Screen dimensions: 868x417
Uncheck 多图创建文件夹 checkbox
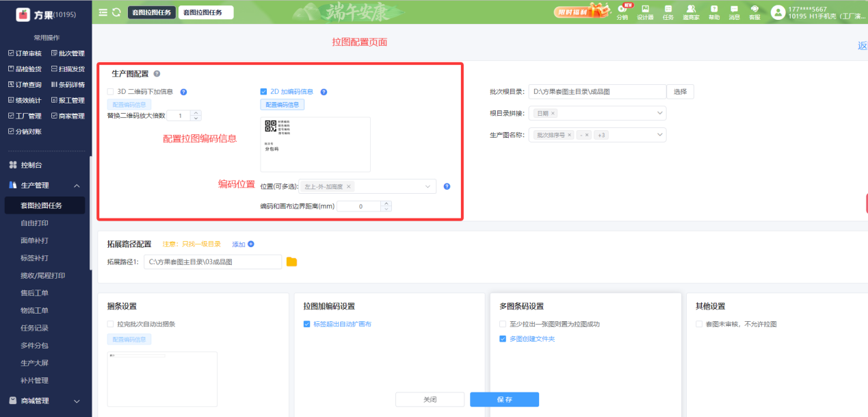(503, 339)
